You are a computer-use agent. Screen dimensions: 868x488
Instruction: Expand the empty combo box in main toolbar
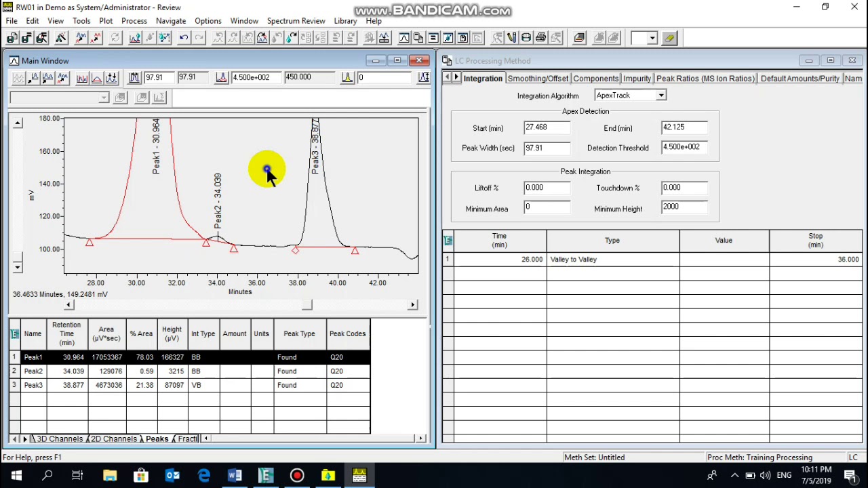[x=652, y=38]
